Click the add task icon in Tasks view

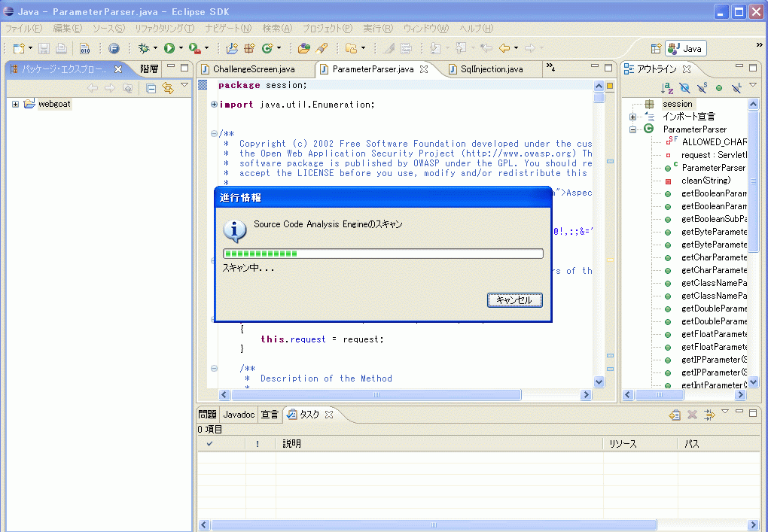pos(675,415)
